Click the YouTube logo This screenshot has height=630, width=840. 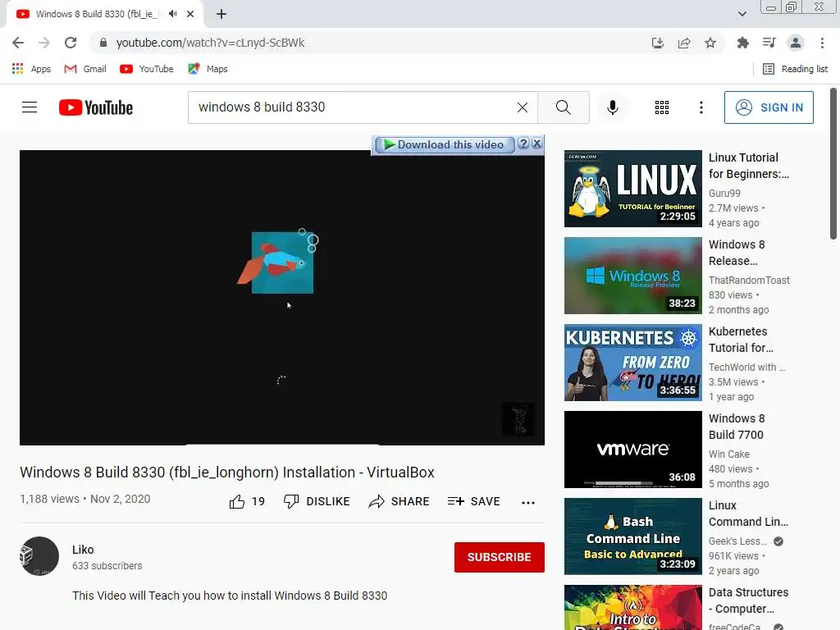(x=96, y=107)
